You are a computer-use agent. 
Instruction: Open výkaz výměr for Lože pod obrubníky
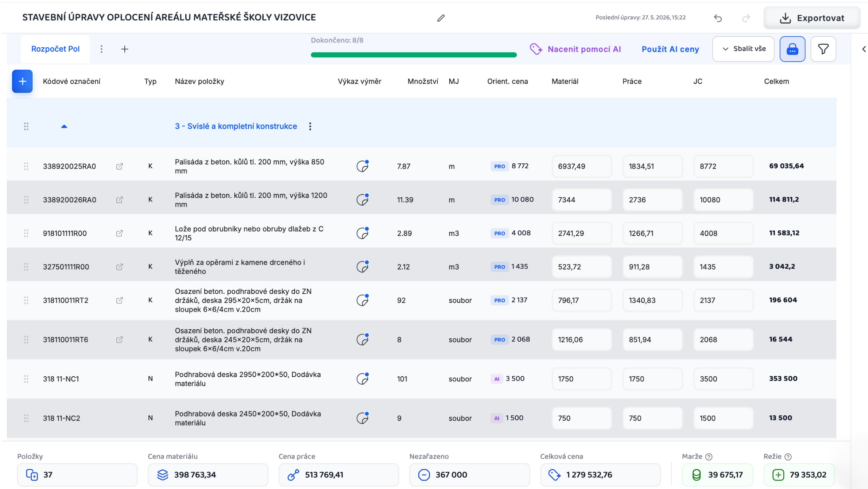[x=363, y=233]
